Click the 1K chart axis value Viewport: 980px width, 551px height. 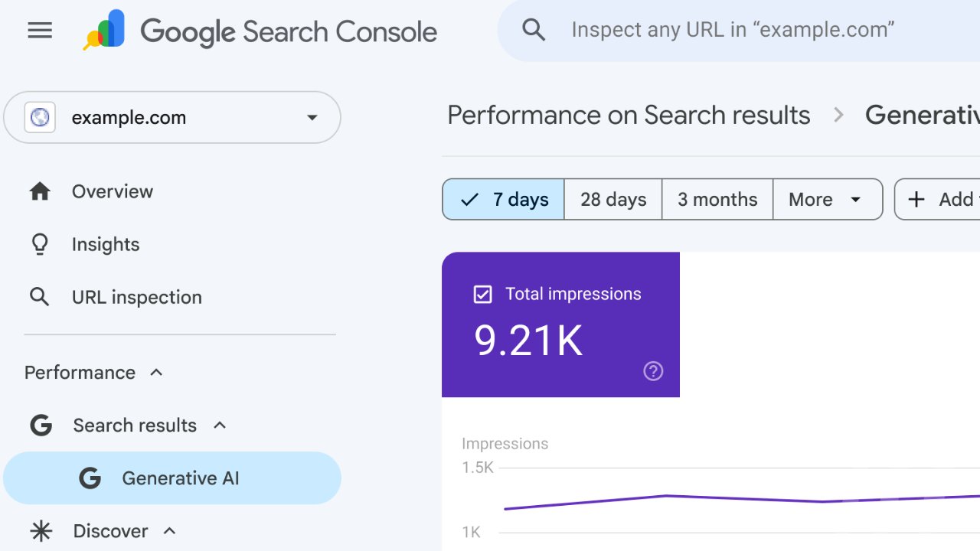click(x=472, y=532)
